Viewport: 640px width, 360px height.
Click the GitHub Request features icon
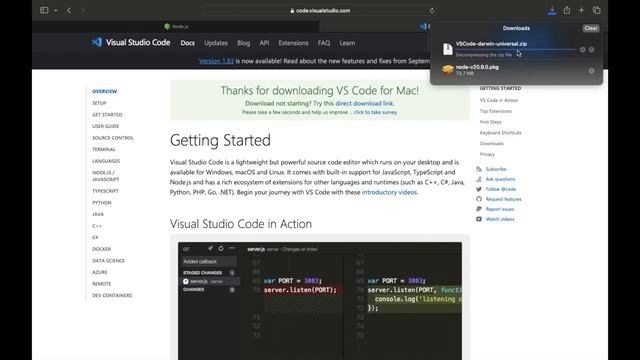[x=479, y=199]
